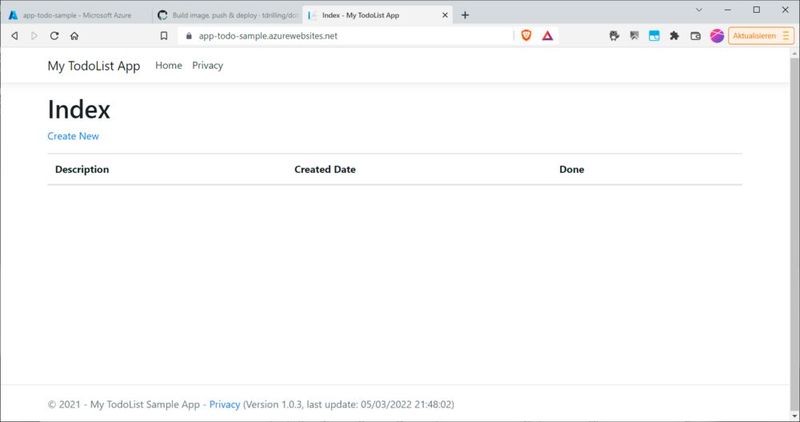Click the address bar URL field
Viewport: 800px width, 422px height.
tap(347, 36)
